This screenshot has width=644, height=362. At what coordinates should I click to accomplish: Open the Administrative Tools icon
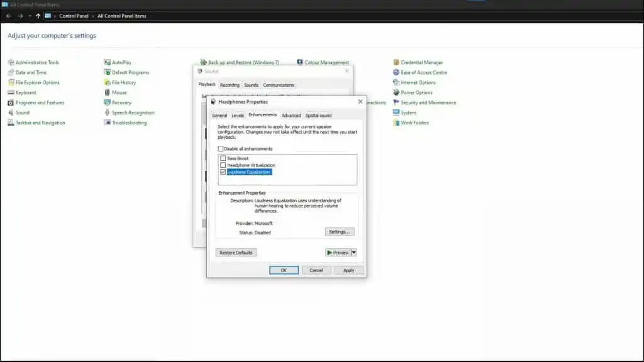pos(11,62)
